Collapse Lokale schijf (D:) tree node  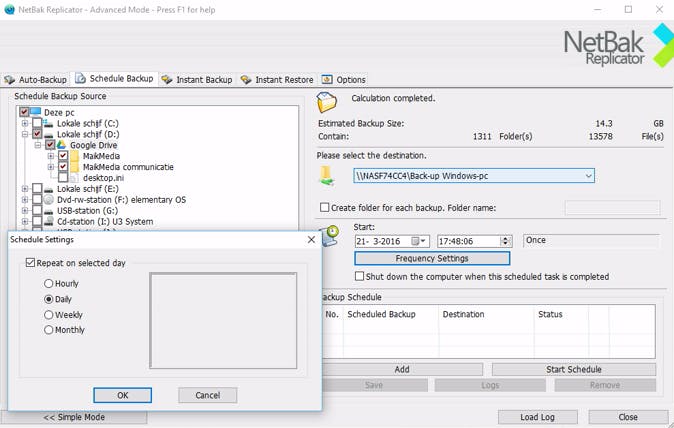click(25, 134)
